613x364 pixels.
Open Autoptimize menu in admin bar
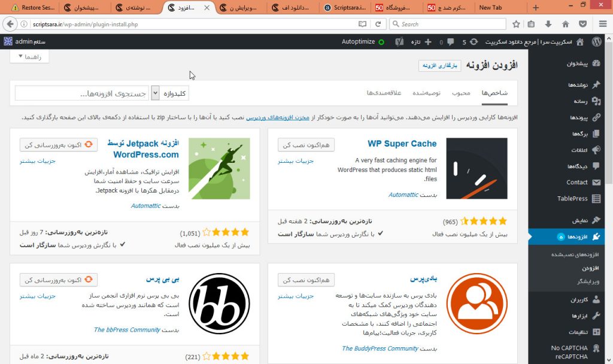pos(363,42)
